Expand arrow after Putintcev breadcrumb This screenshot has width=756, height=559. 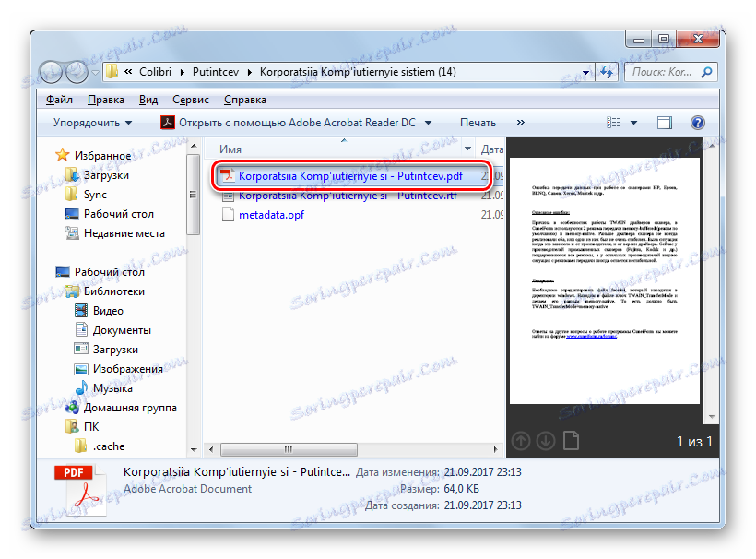250,72
